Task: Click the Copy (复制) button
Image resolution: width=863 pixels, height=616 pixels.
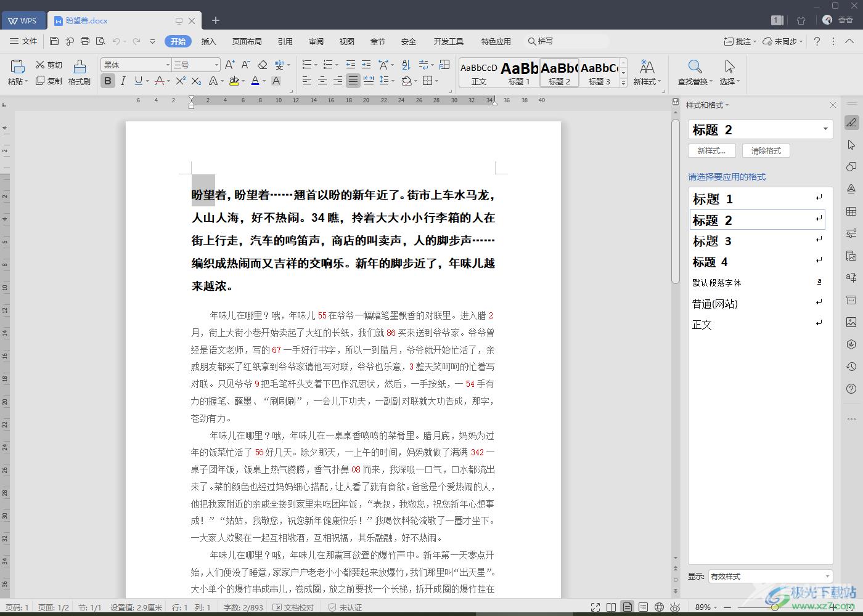Action: coord(49,81)
